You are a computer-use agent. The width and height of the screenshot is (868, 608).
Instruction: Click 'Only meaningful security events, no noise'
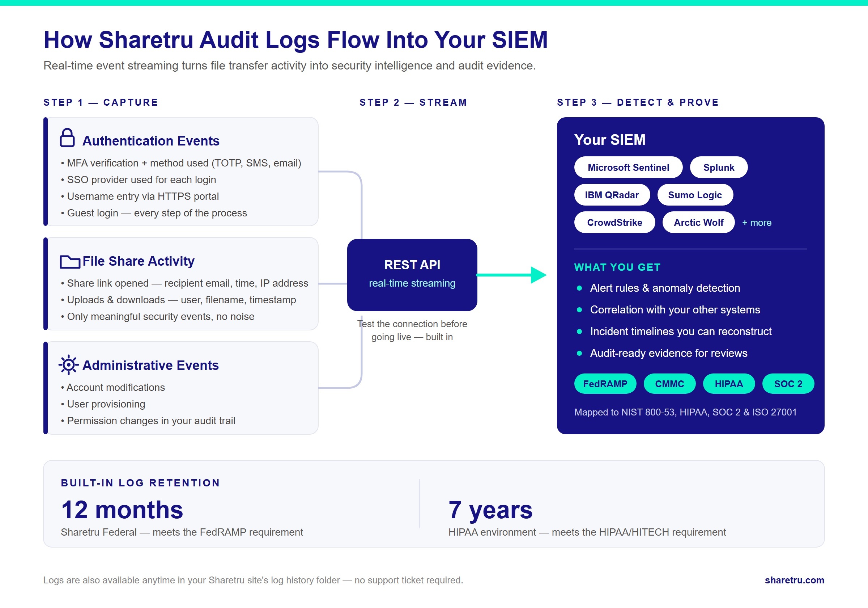pyautogui.click(x=158, y=316)
